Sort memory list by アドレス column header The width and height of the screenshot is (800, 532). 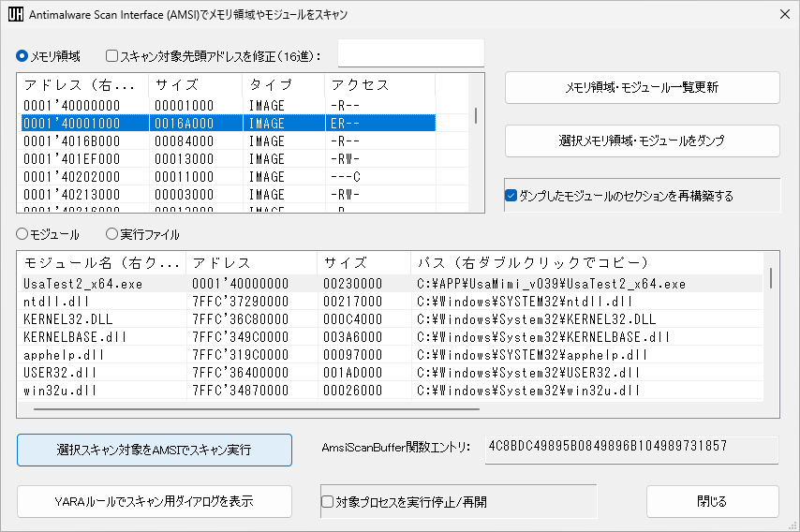pos(84,85)
